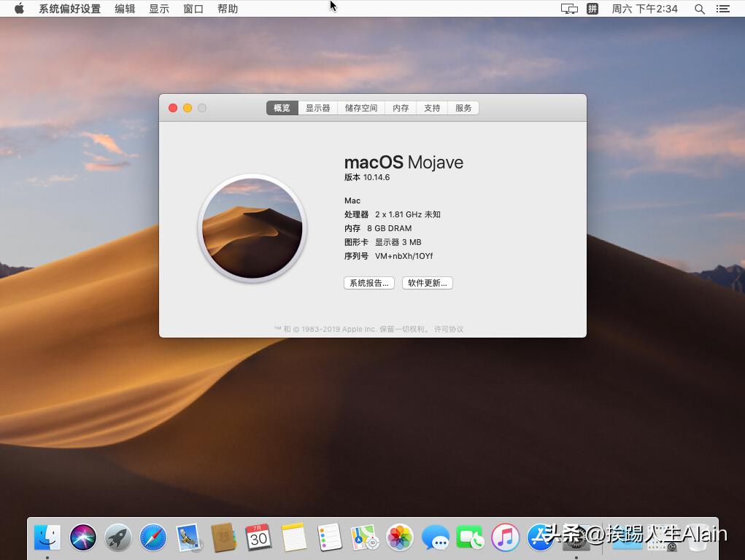Viewport: 745px width, 560px height.
Task: Open Launchpad rocket icon
Action: (x=117, y=538)
